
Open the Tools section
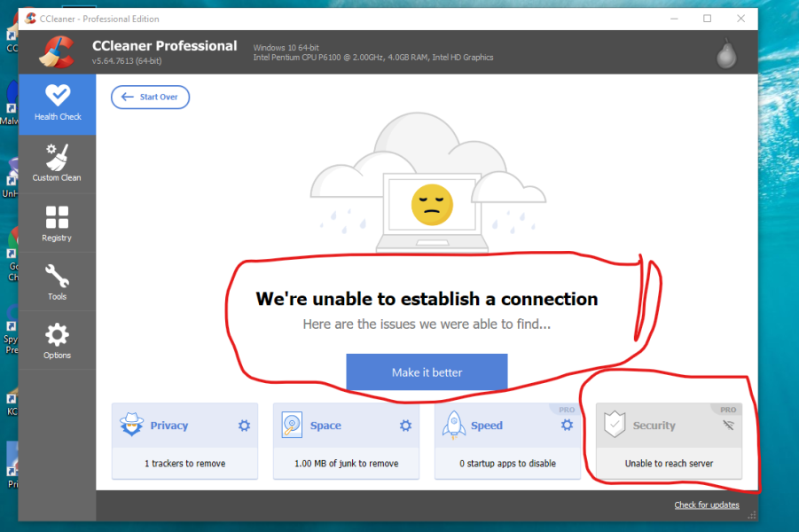coord(58,282)
